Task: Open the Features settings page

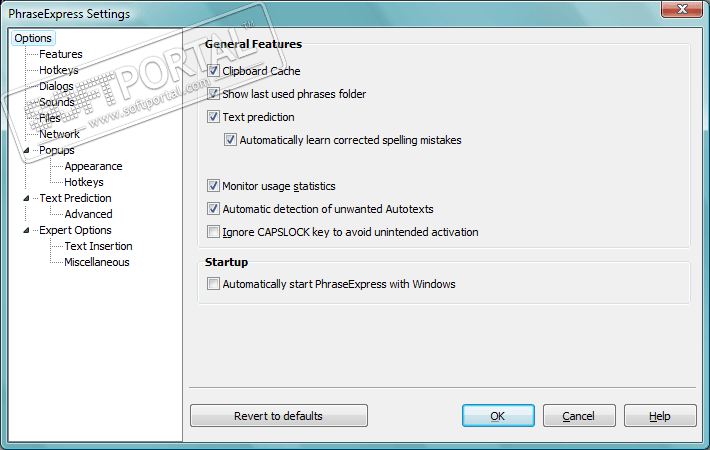Action: coord(61,54)
